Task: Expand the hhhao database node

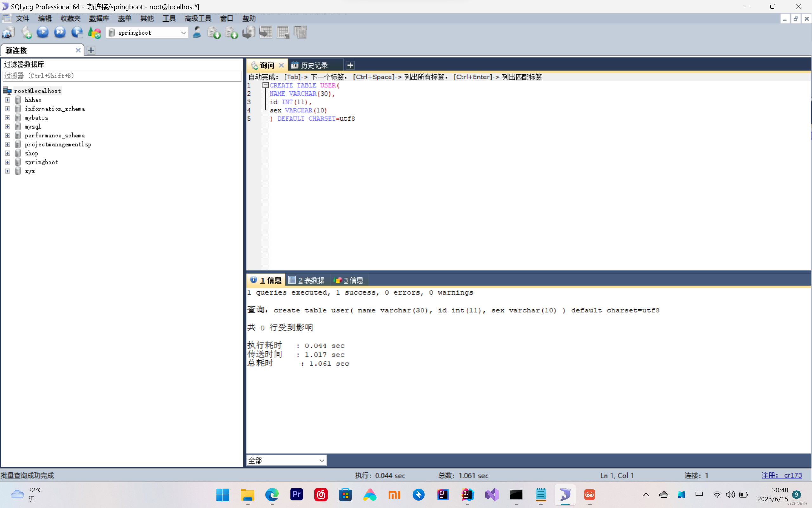Action: [7, 100]
